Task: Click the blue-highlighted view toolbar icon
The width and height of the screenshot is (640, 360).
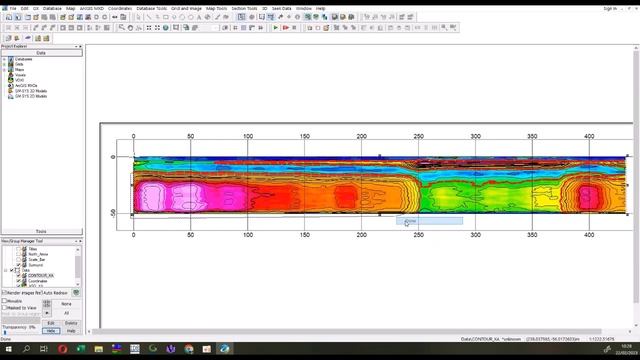Action: [x=241, y=17]
